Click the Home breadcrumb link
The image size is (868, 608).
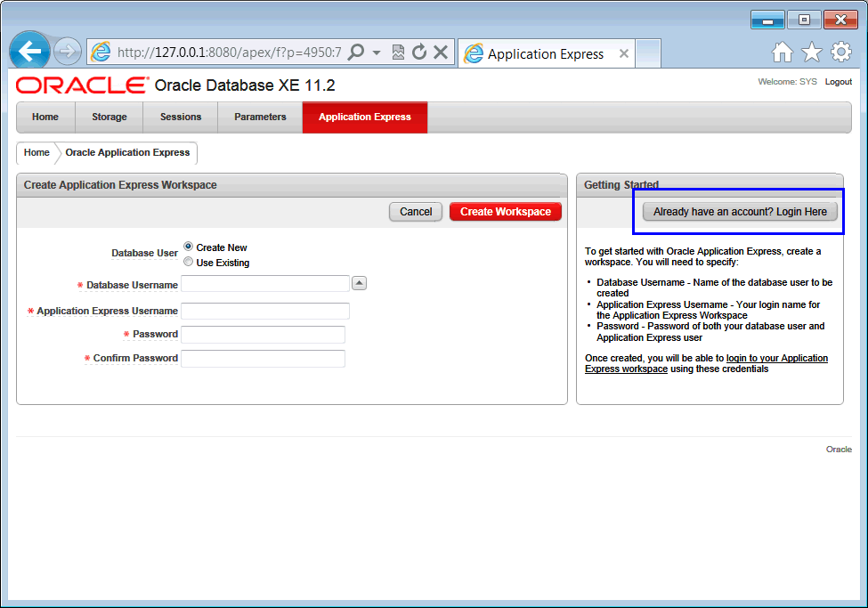[x=37, y=152]
